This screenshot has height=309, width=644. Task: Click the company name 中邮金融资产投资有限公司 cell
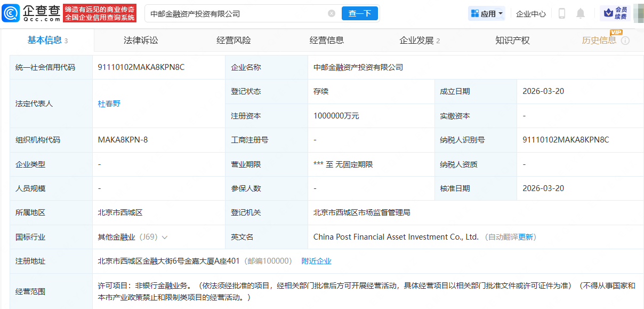358,67
